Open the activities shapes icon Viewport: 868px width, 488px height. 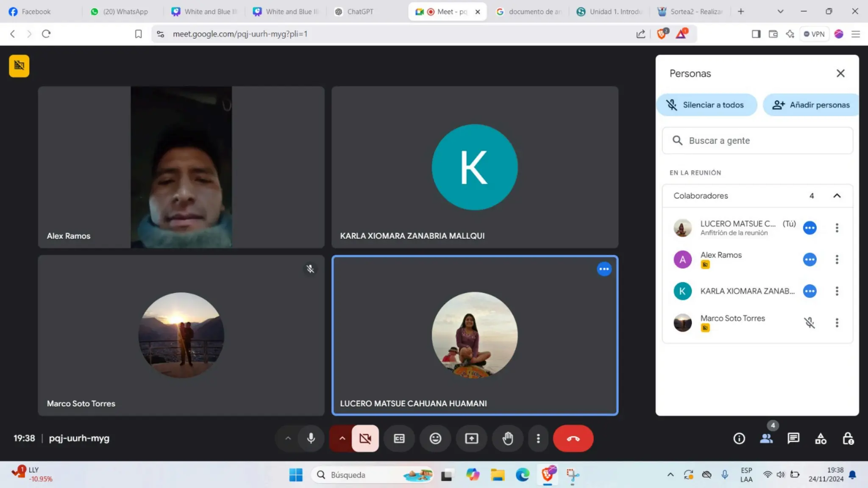click(821, 438)
